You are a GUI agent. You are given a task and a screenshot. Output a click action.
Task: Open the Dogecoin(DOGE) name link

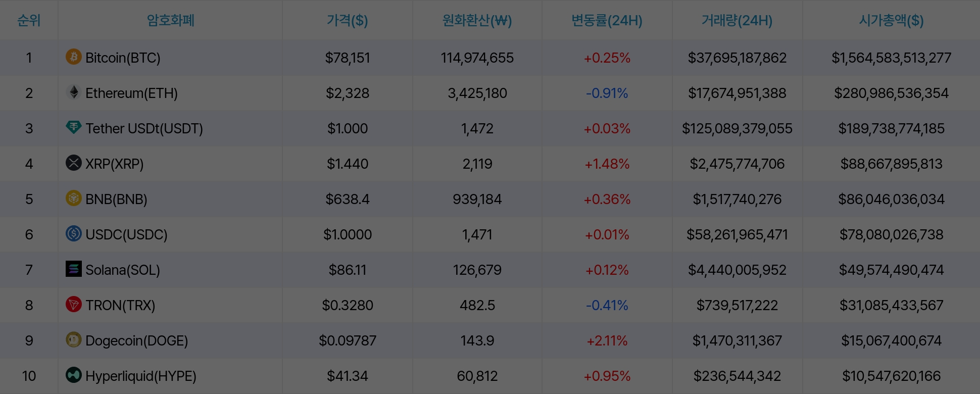[136, 340]
